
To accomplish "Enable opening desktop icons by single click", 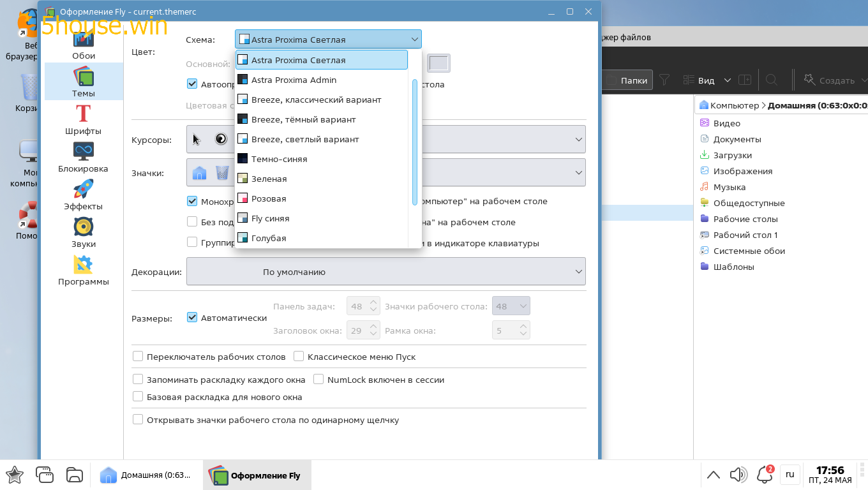I will pos(138,420).
